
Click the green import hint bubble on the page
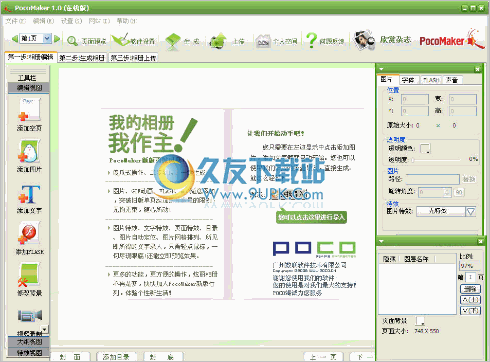(x=311, y=217)
